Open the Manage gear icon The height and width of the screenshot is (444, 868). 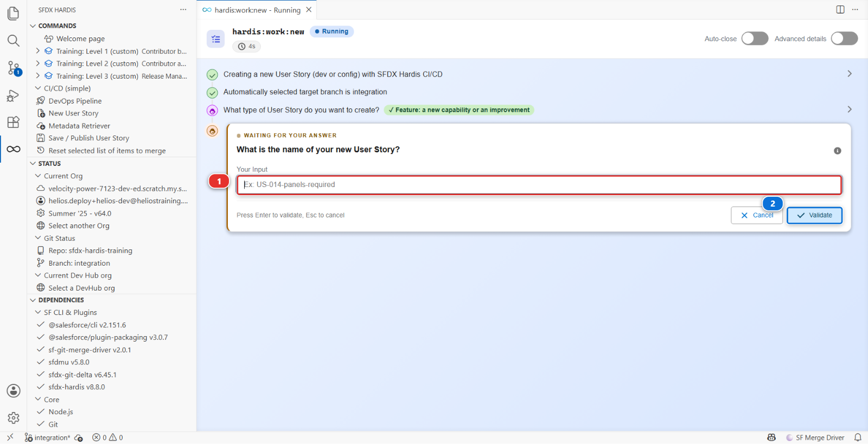[14, 418]
